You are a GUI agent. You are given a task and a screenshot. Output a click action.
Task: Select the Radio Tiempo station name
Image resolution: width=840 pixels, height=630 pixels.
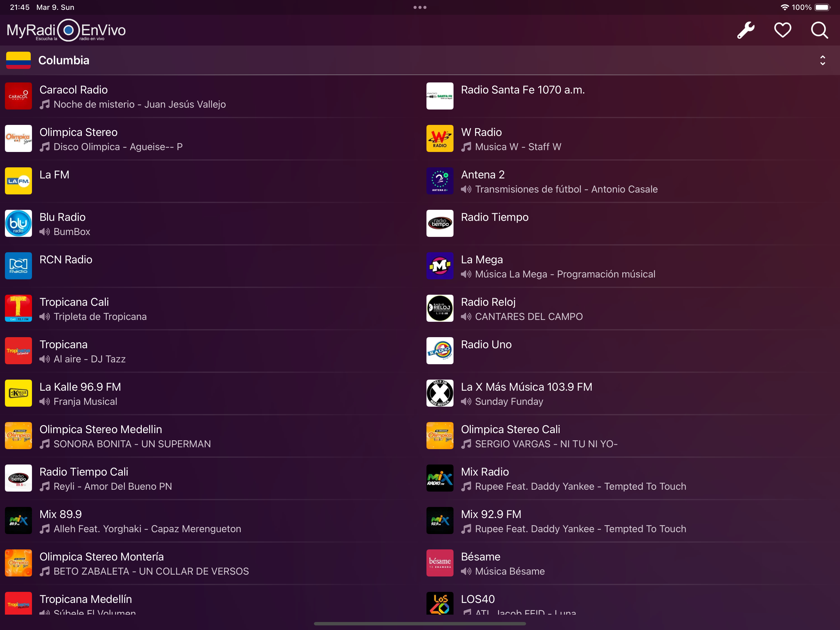pyautogui.click(x=495, y=217)
